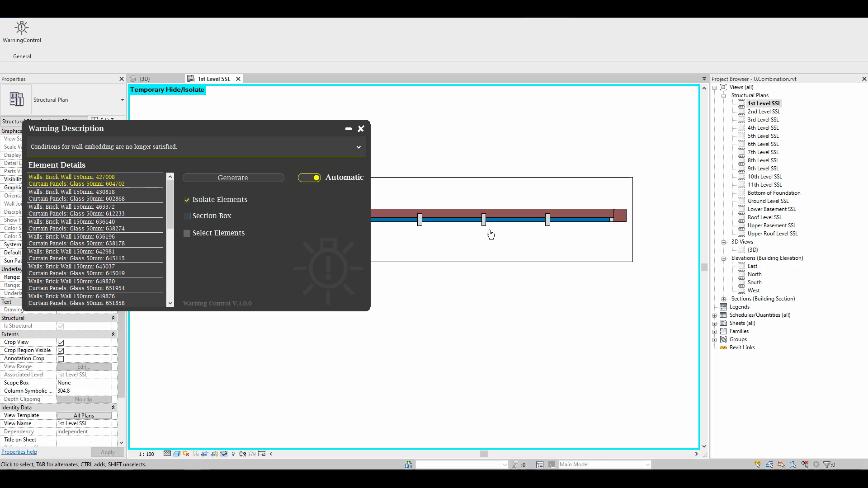Switch to the {3D} view tab
Image resolution: width=868 pixels, height=488 pixels.
coord(145,79)
